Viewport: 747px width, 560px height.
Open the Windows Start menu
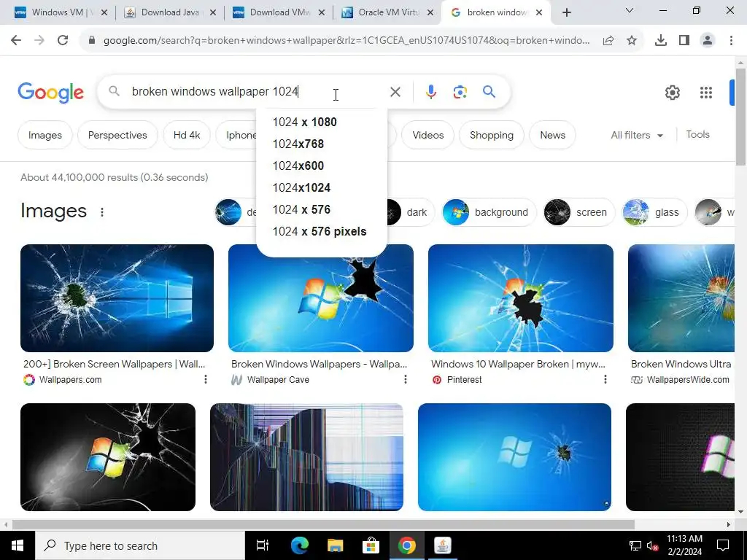tap(18, 545)
